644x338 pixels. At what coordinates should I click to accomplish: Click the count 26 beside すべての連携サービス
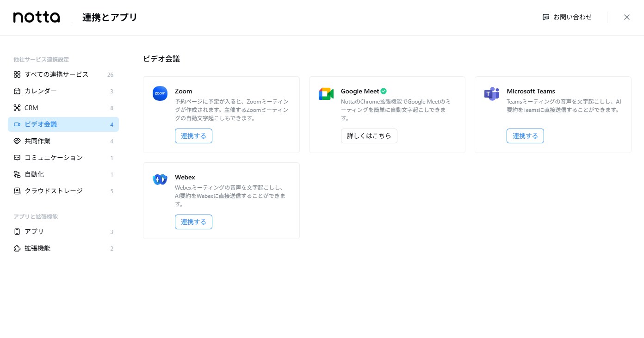tap(110, 75)
